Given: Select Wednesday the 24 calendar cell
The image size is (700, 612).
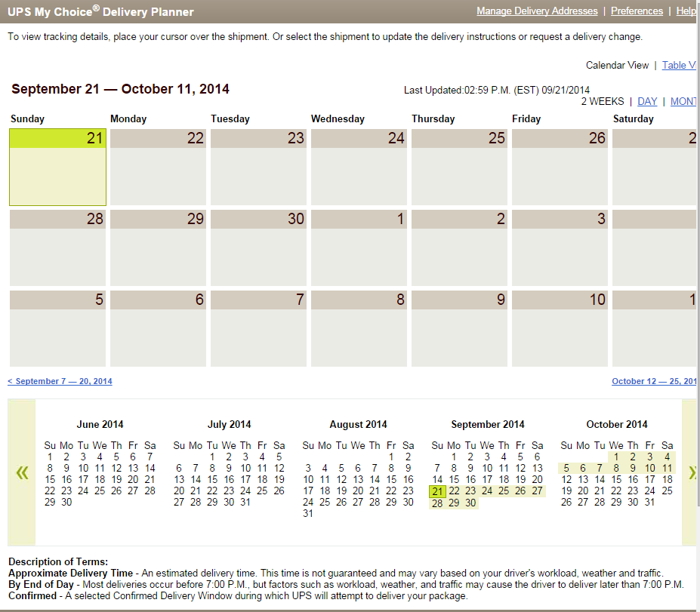Looking at the screenshot, I should pyautogui.click(x=359, y=168).
